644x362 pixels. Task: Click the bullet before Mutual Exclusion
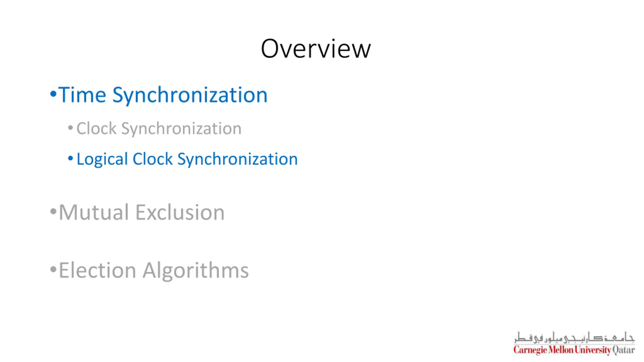click(x=53, y=211)
